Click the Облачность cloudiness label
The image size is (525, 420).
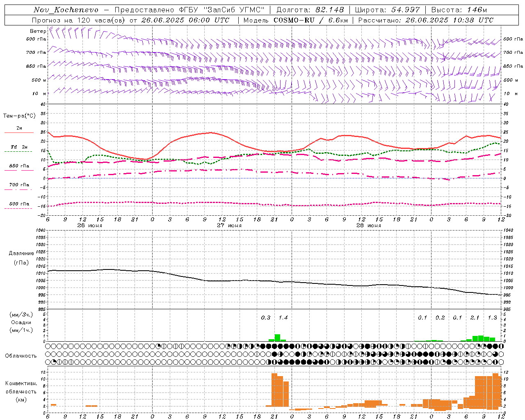(x=21, y=356)
